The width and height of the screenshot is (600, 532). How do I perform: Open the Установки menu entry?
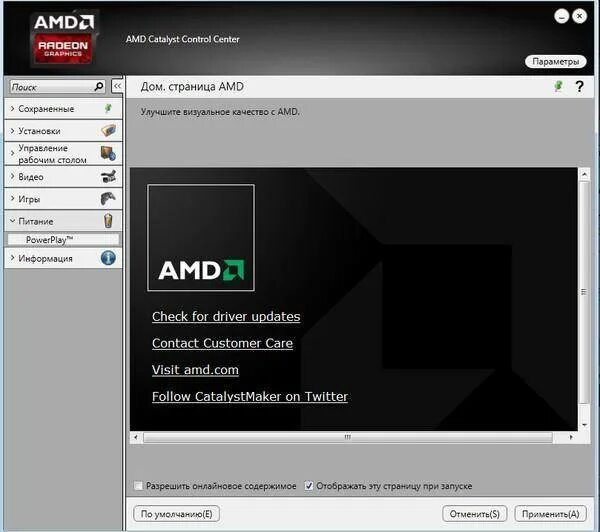pos(64,131)
